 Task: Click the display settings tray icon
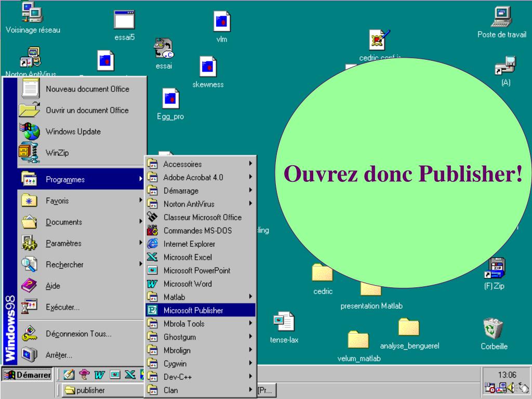click(501, 388)
